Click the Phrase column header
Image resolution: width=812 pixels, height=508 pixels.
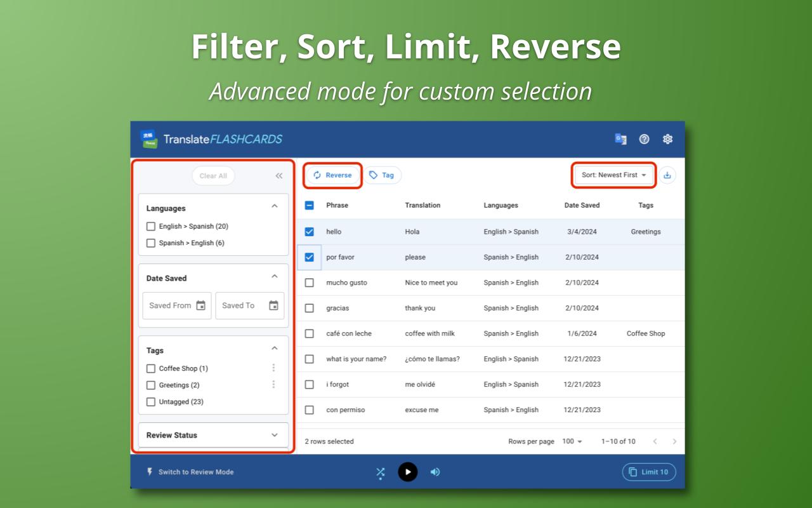coord(337,205)
